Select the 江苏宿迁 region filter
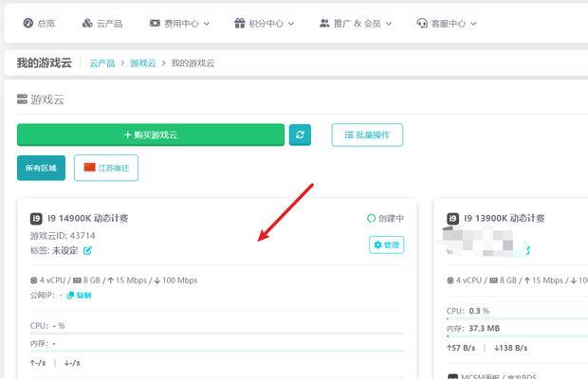 pos(106,168)
